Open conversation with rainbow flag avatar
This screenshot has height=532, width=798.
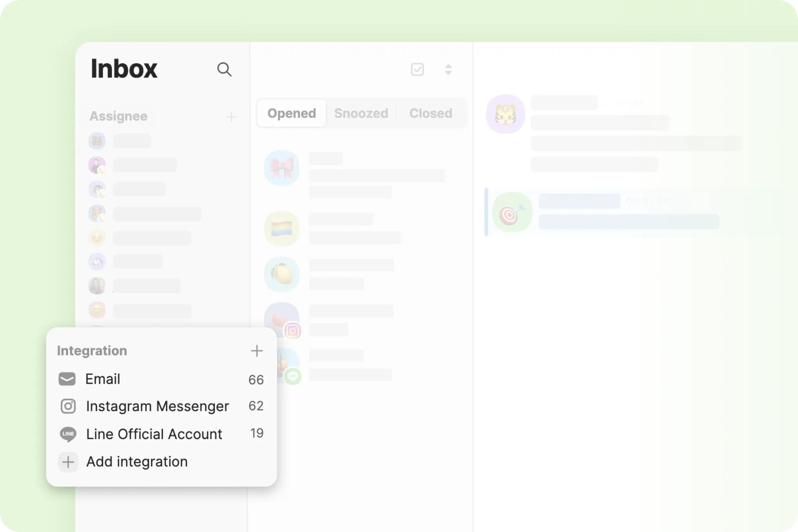coord(282,229)
